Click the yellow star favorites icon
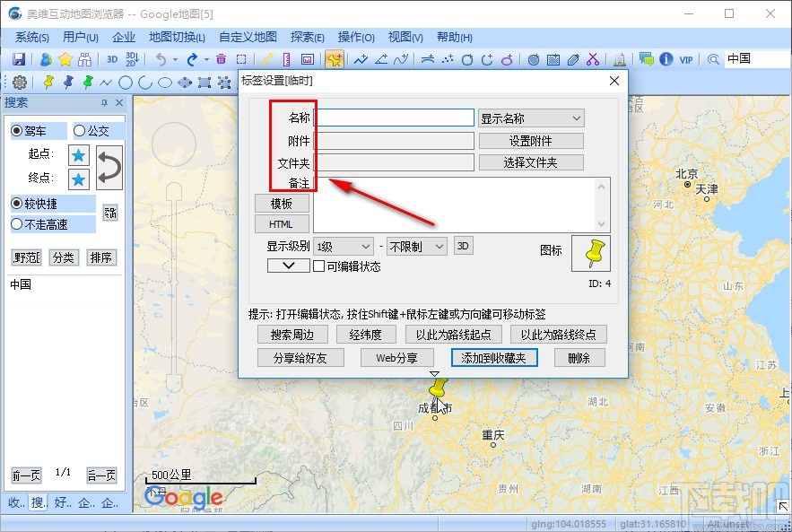The height and width of the screenshot is (532, 792). [x=65, y=59]
